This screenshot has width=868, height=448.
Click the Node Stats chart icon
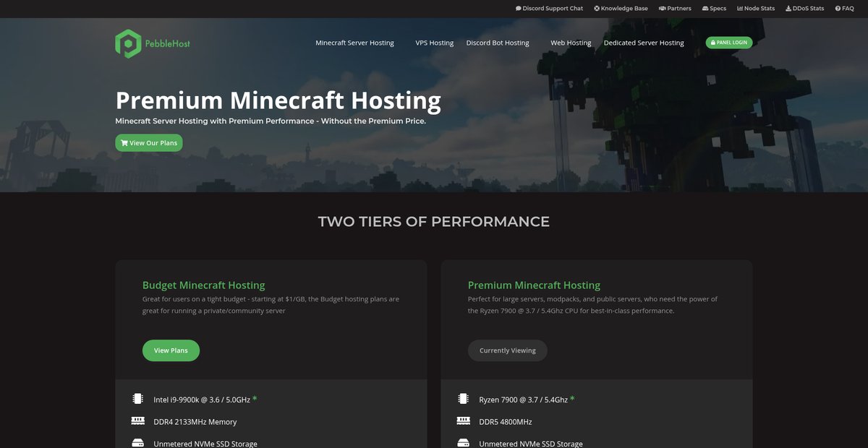coord(740,9)
